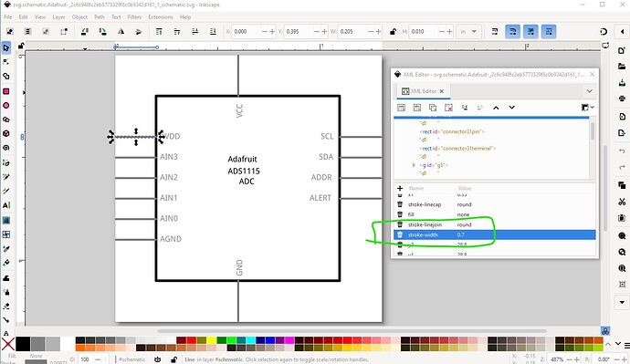
Task: Select the Spiral tool
Action: (6, 148)
